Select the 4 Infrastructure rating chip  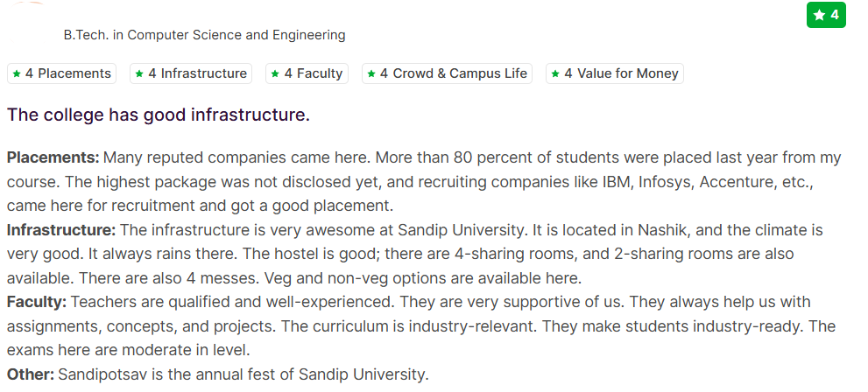pyautogui.click(x=191, y=73)
